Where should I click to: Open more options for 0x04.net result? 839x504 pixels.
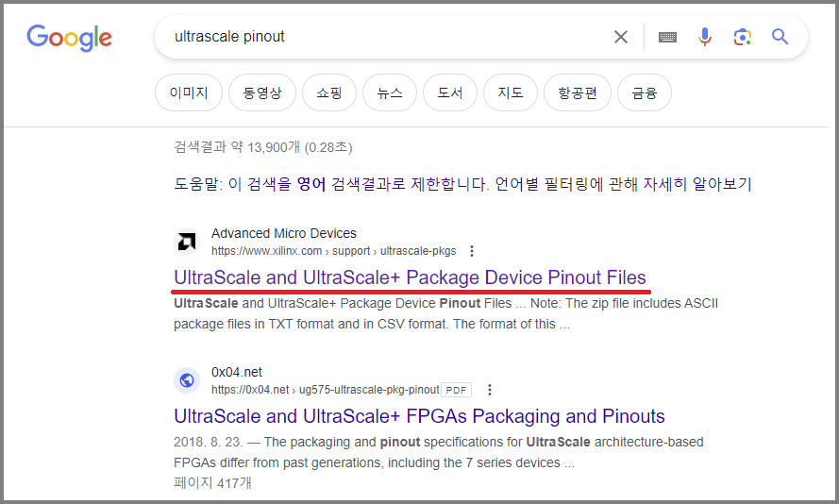click(489, 390)
